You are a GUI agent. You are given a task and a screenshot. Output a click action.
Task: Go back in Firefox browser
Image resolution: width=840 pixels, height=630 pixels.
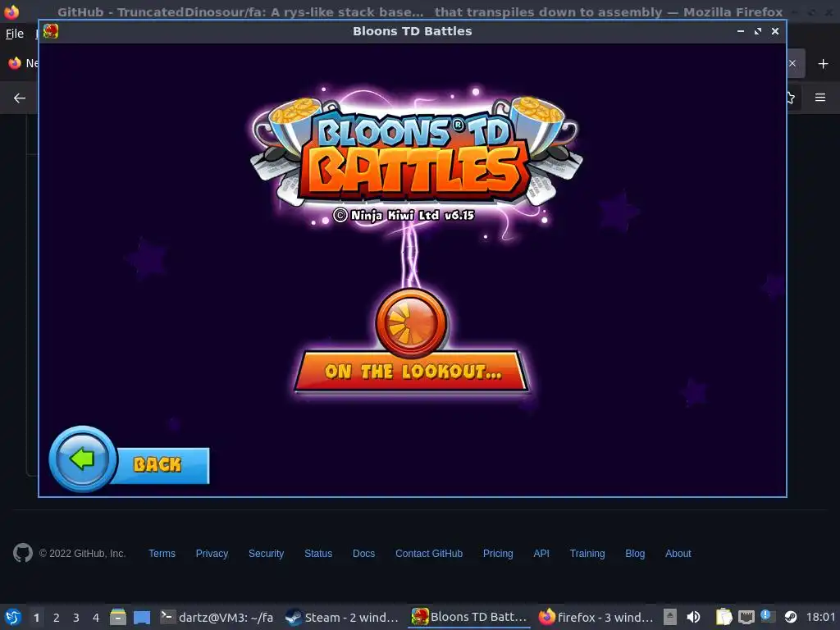(x=20, y=98)
